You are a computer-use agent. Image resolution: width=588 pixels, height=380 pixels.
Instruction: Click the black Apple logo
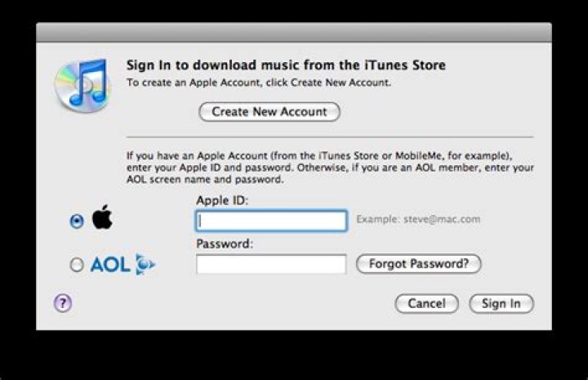click(102, 217)
